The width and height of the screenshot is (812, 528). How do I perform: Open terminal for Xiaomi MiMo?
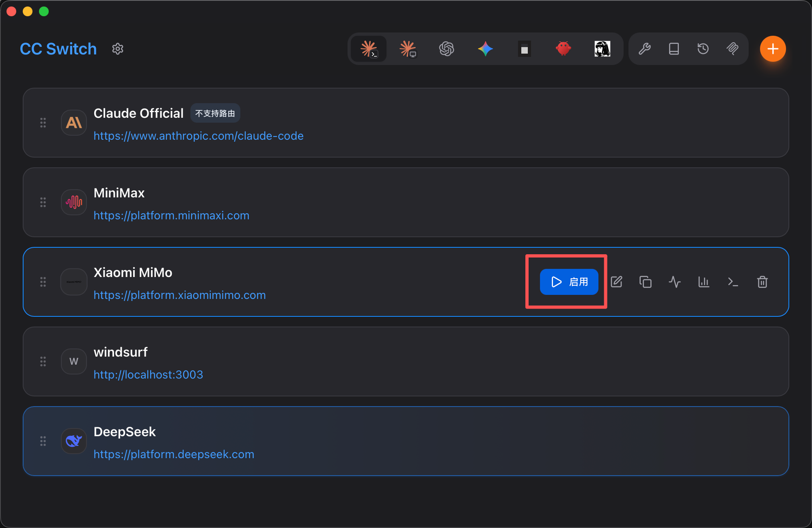(x=733, y=282)
